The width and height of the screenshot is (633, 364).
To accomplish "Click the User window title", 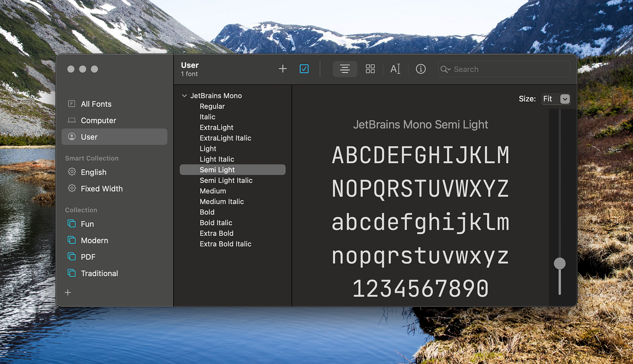I will click(190, 65).
